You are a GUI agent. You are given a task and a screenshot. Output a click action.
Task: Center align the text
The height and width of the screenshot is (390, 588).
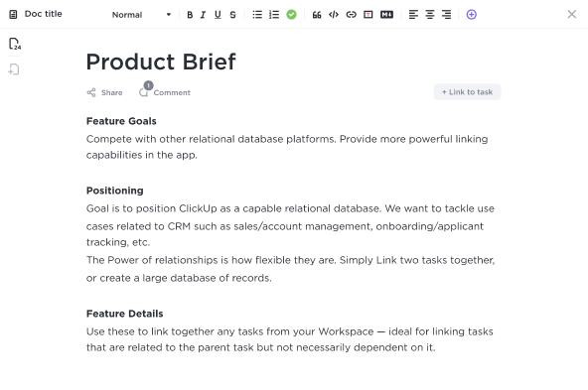(x=430, y=15)
